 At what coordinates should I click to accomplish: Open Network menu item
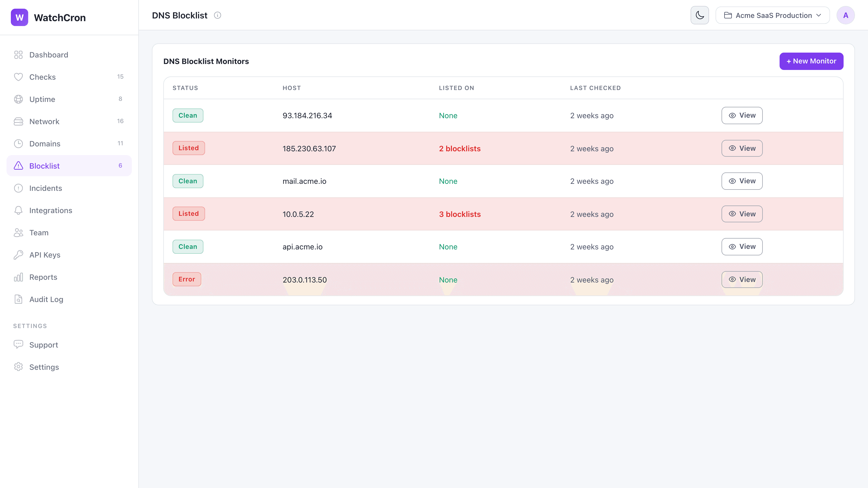tap(69, 121)
